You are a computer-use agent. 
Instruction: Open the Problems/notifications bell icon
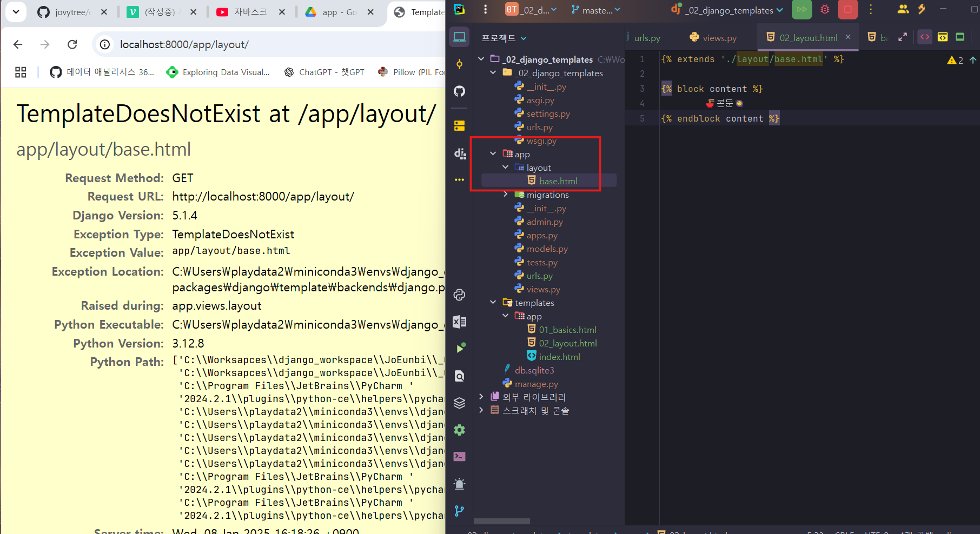(459, 484)
